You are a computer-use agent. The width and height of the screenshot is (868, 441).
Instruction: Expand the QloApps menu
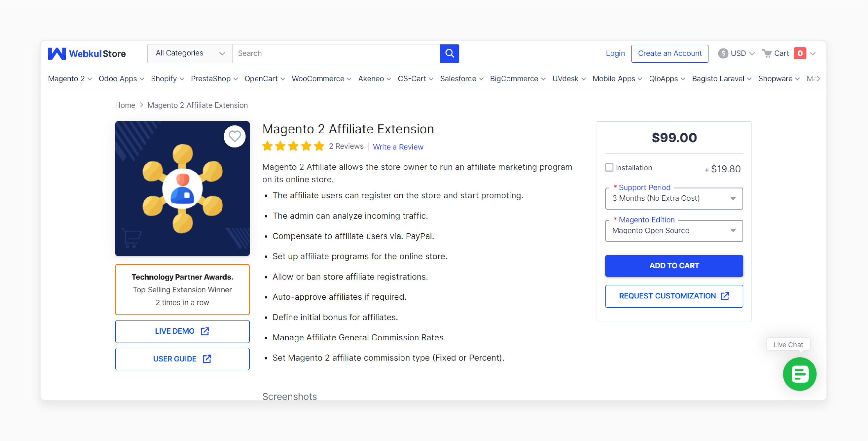tap(667, 79)
